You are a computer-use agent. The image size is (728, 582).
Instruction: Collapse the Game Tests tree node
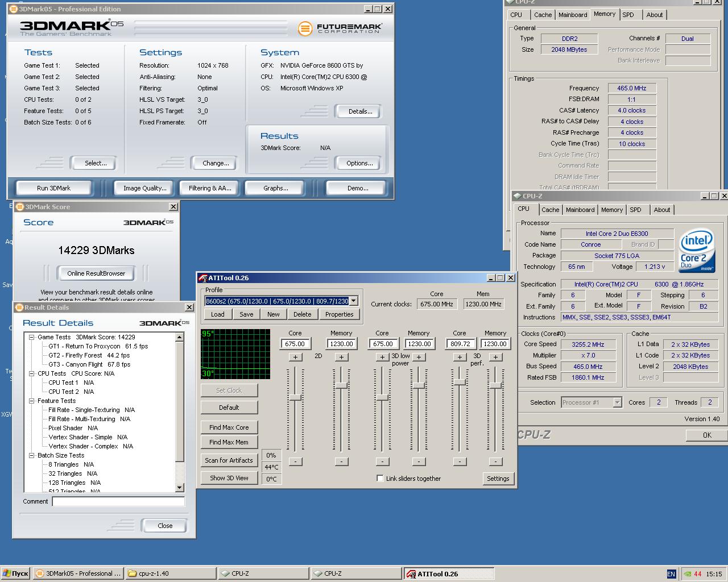point(32,337)
